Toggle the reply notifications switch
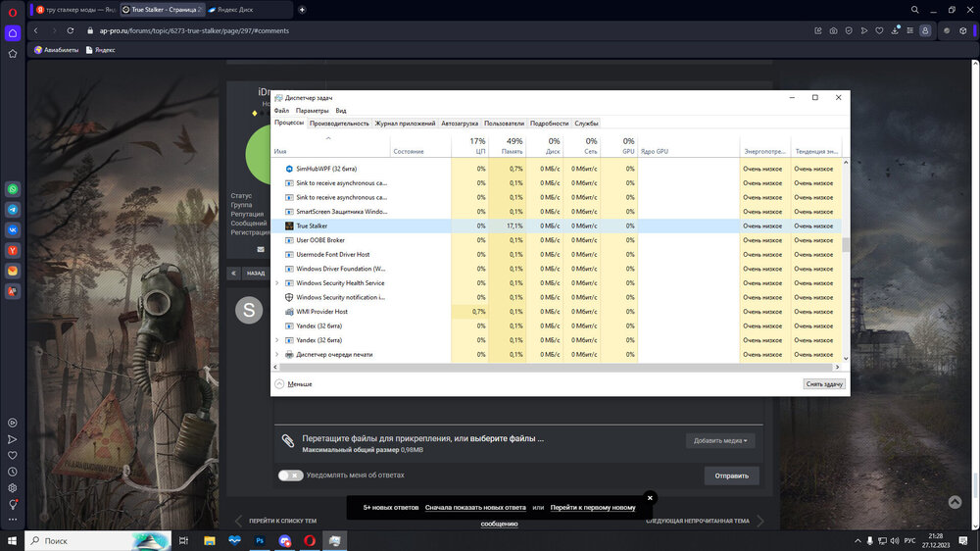Image resolution: width=980 pixels, height=551 pixels. (x=290, y=476)
